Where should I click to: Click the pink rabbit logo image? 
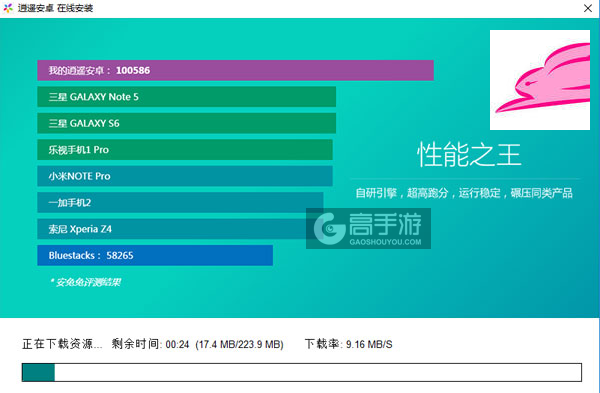[540, 80]
